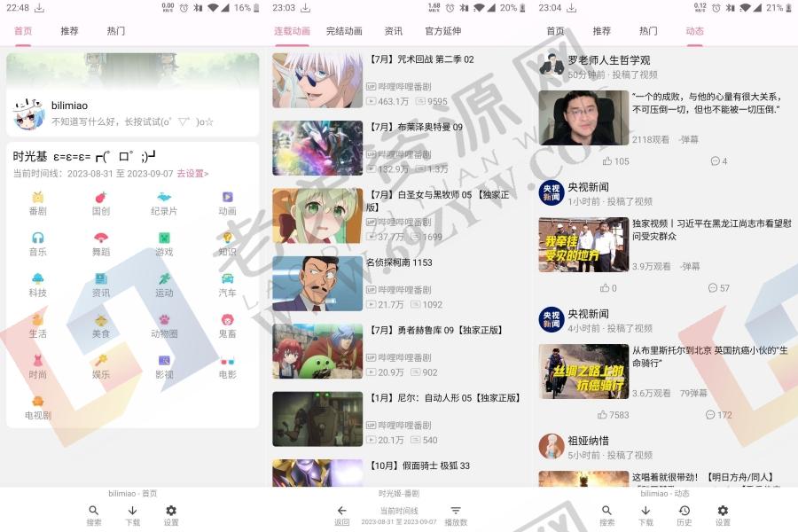This screenshot has width=798, height=532.
Task: Open 推荐 tab beside the pink 首页 tab
Action: [70, 31]
